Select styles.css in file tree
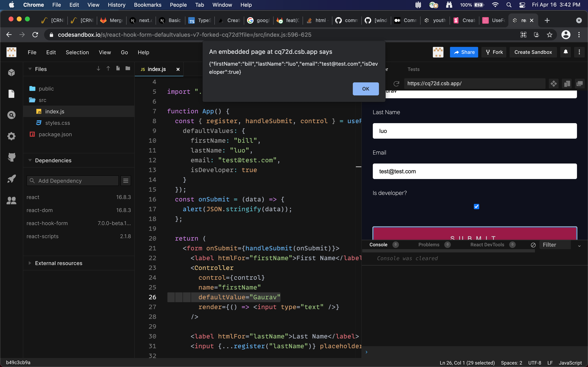Screen dimensions: 588x367 click(58, 123)
